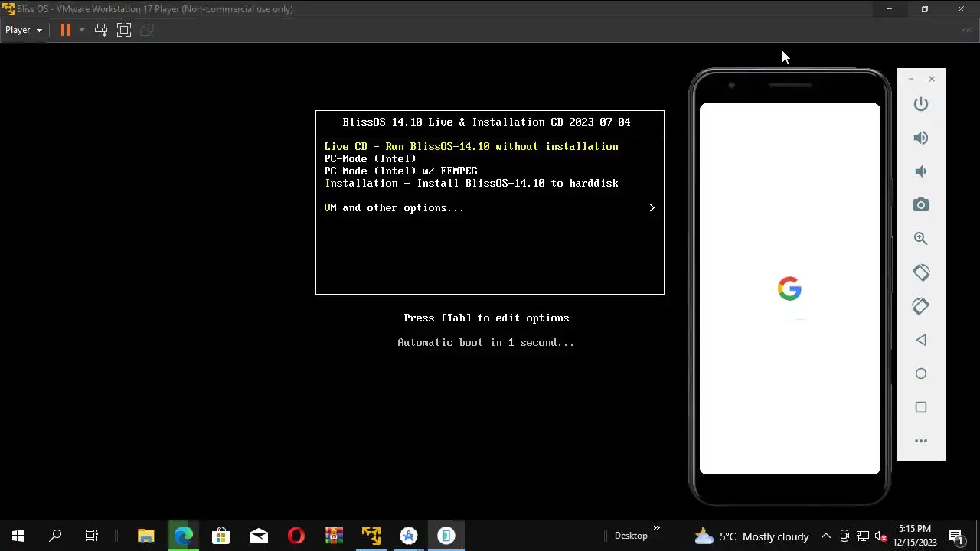This screenshot has height=551, width=980.
Task: Minimize the VMware Player window
Action: [x=889, y=9]
